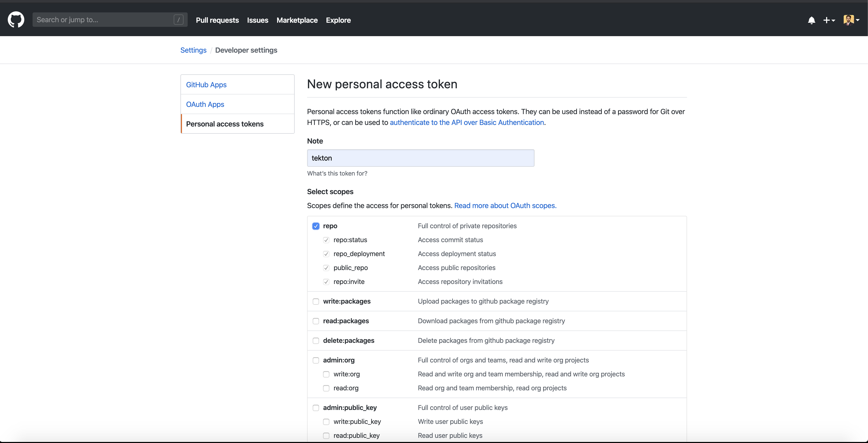The image size is (868, 443).
Task: Expand the admin:org sub-scopes
Action: (x=315, y=360)
